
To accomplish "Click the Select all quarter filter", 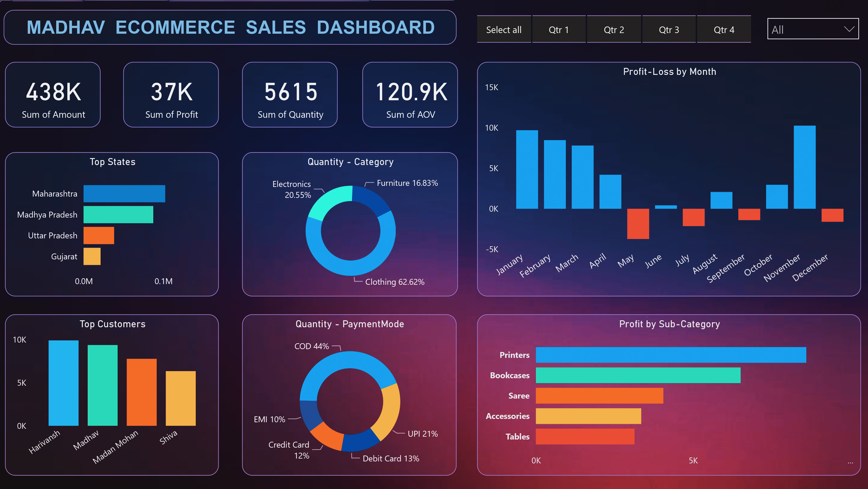I will (503, 30).
